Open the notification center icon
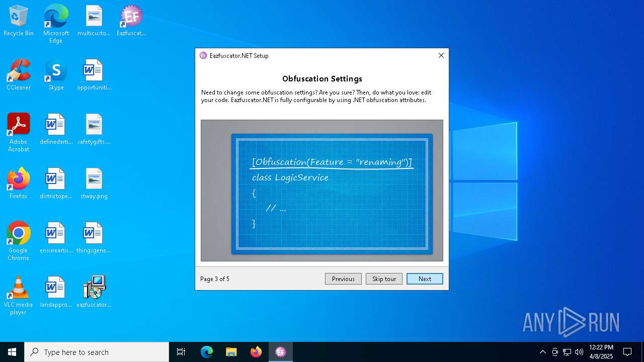The image size is (644, 362). pyautogui.click(x=627, y=352)
